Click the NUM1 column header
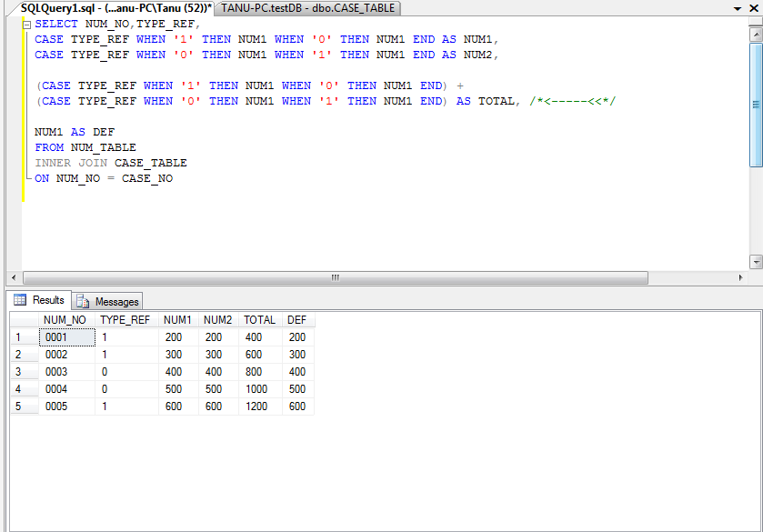The image size is (763, 532). point(178,320)
